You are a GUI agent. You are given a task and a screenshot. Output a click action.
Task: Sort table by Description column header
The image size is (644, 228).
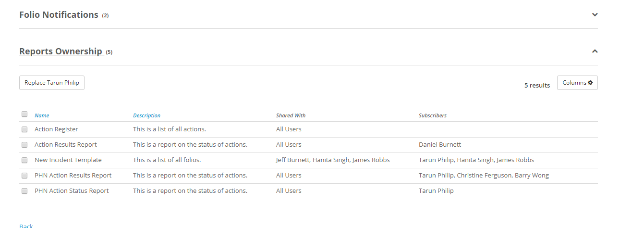[146, 115]
